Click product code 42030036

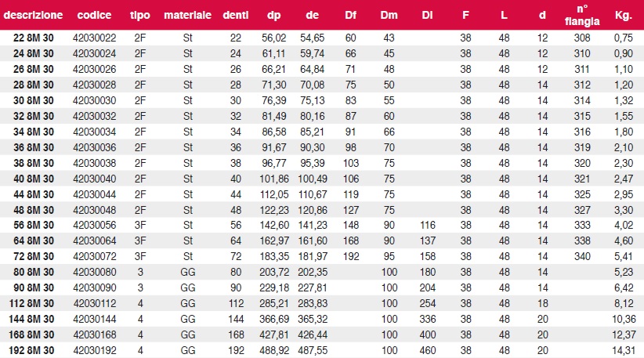[95, 147]
